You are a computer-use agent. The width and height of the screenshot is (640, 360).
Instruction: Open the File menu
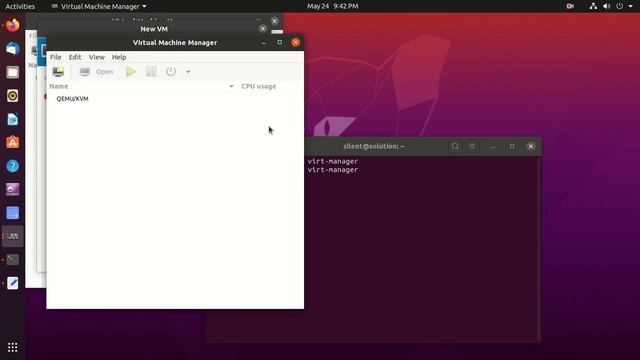coord(56,57)
